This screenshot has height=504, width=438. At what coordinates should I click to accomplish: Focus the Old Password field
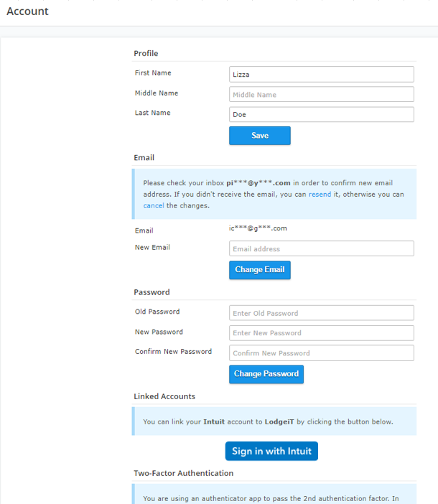(322, 313)
